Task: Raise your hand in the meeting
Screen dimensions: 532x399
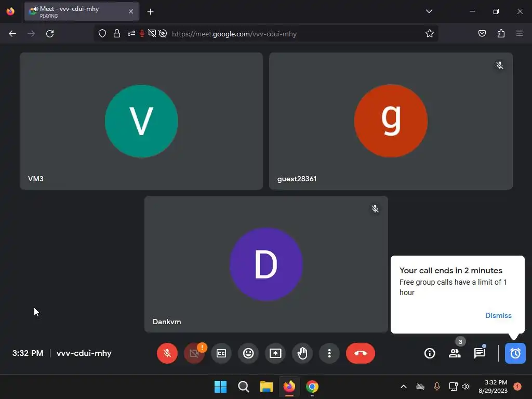Action: coord(302,353)
